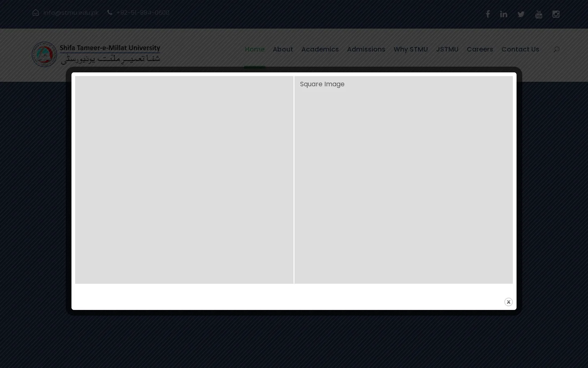Click the info@stmu.edu.pk email link
The height and width of the screenshot is (368, 588).
(x=71, y=13)
